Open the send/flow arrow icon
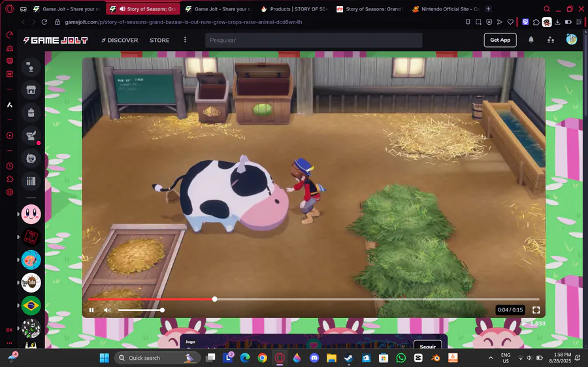Image resolution: width=588 pixels, height=367 pixels. point(500,22)
